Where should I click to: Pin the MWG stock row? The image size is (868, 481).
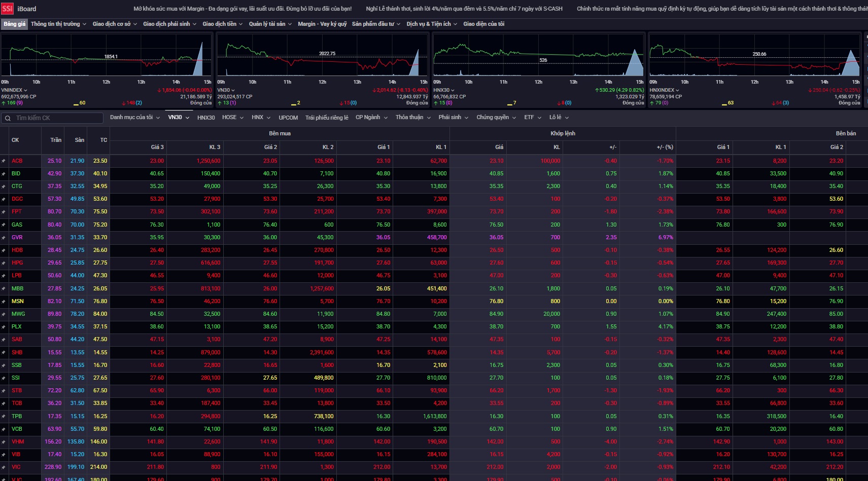tap(4, 314)
